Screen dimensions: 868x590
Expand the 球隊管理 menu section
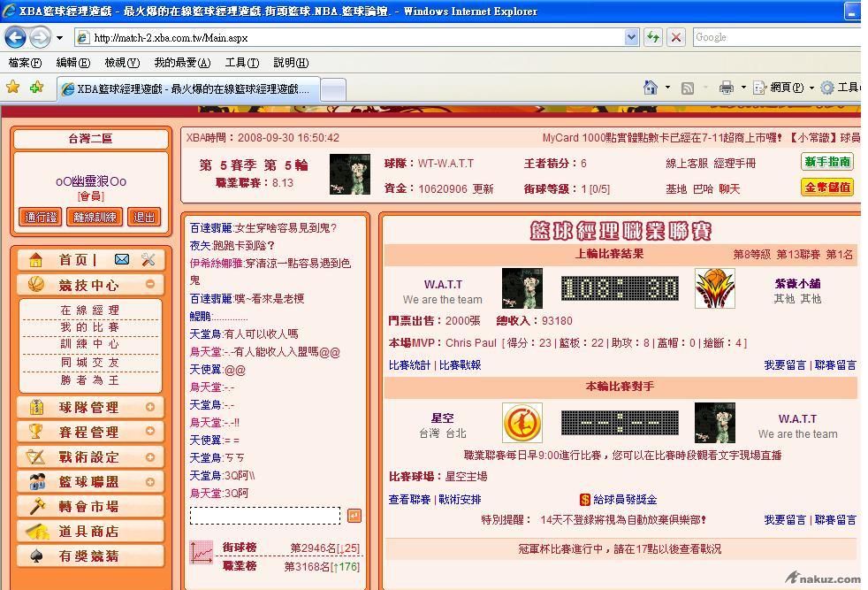[x=150, y=408]
